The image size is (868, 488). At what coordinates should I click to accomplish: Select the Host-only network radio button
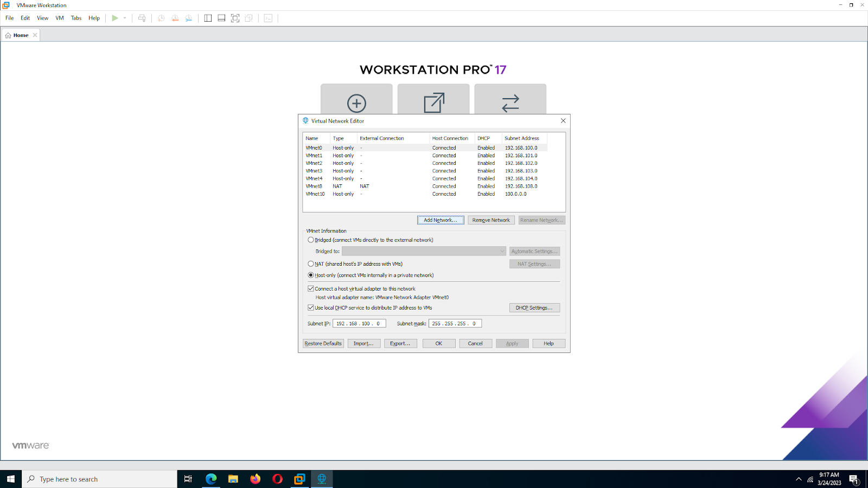click(311, 275)
